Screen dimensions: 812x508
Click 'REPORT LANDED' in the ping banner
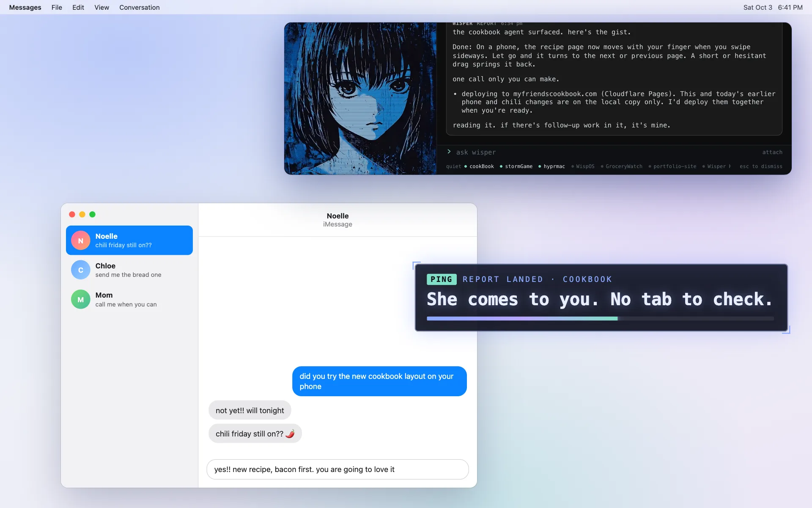(503, 279)
